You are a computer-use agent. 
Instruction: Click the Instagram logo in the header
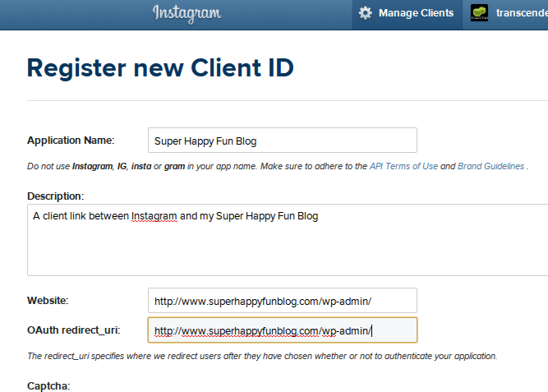pyautogui.click(x=187, y=14)
